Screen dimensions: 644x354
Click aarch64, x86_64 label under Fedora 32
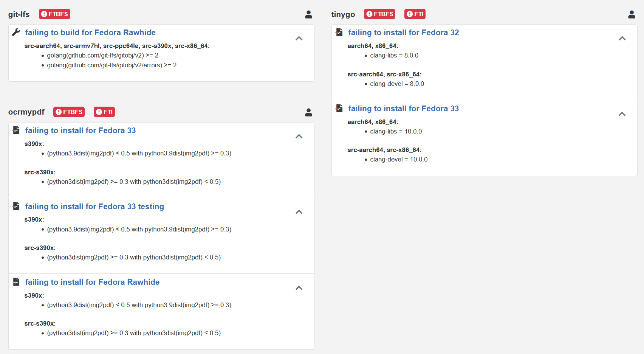coord(373,46)
